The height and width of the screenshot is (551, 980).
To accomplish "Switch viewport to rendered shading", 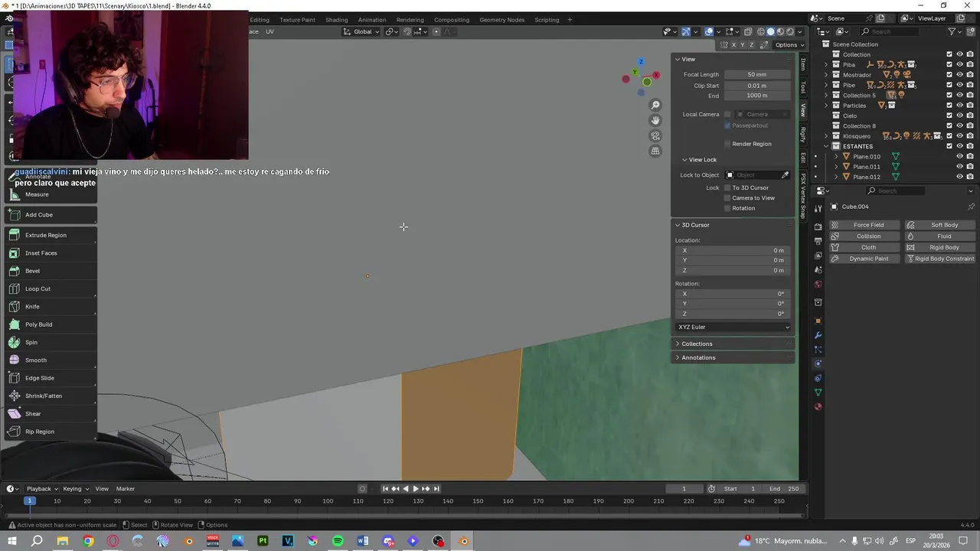I will (x=790, y=31).
